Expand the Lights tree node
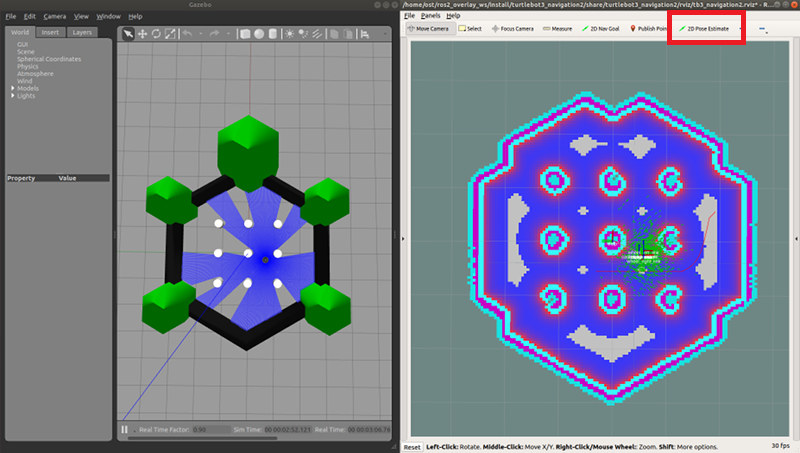 13,95
